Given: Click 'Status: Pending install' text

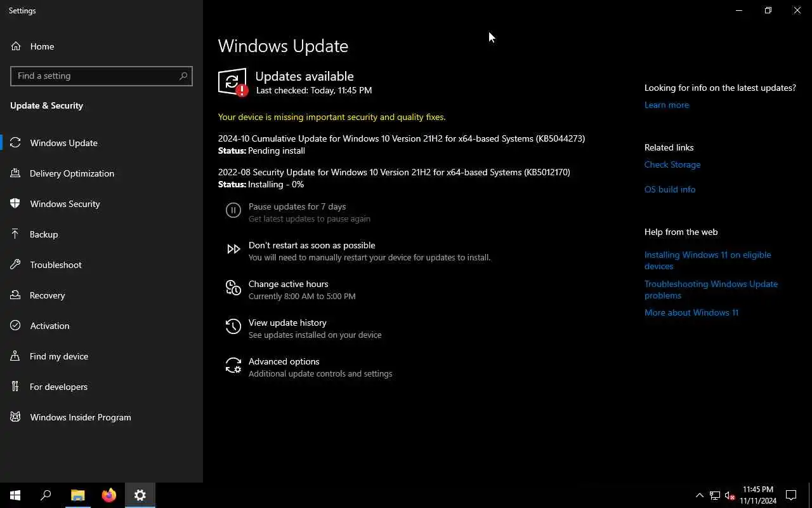Looking at the screenshot, I should pos(261,150).
